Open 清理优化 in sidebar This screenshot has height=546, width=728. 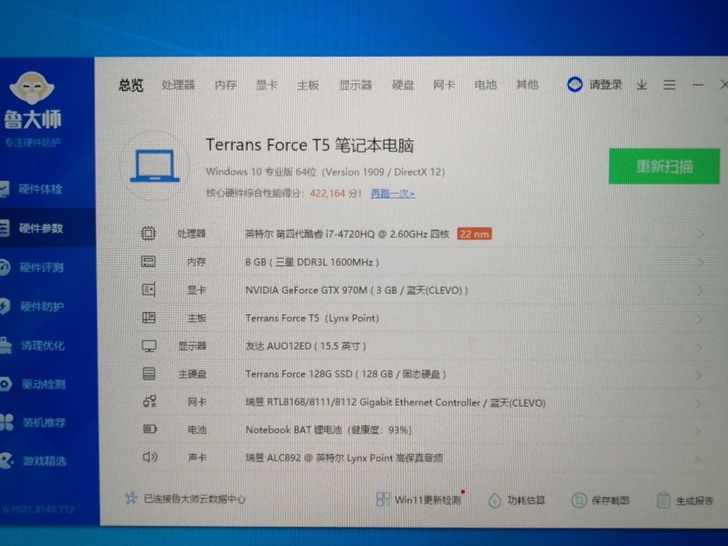[43, 345]
